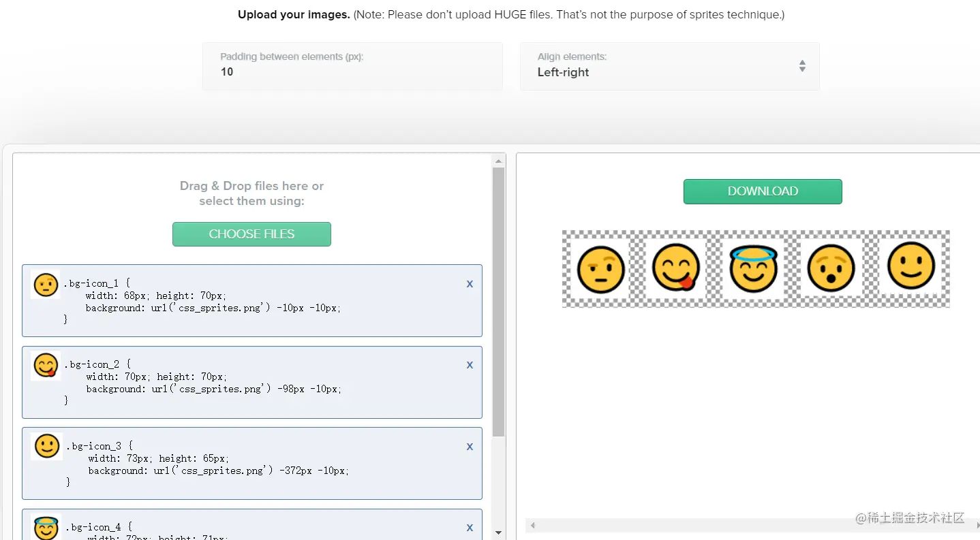Remove the .bg-icon_1 entry

click(470, 284)
